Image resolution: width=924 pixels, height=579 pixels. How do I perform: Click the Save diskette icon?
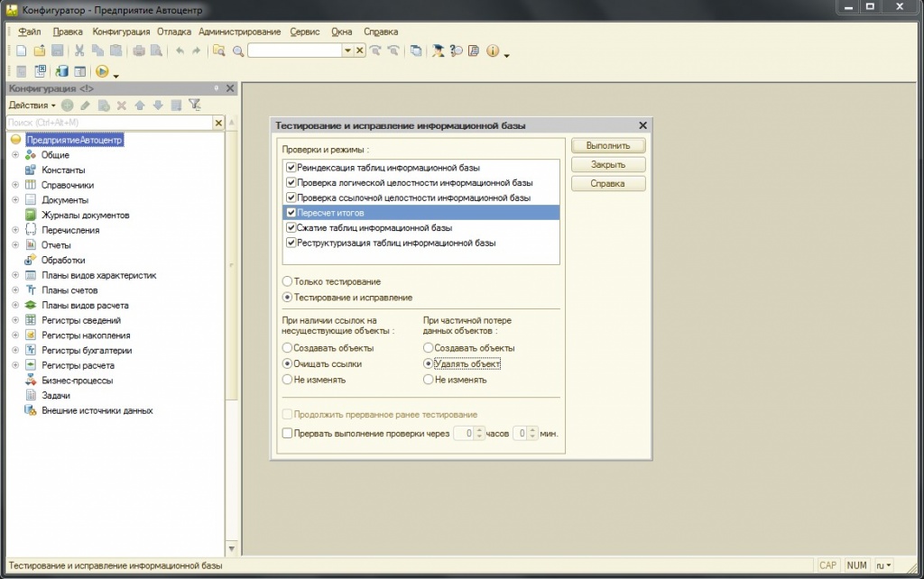click(58, 51)
